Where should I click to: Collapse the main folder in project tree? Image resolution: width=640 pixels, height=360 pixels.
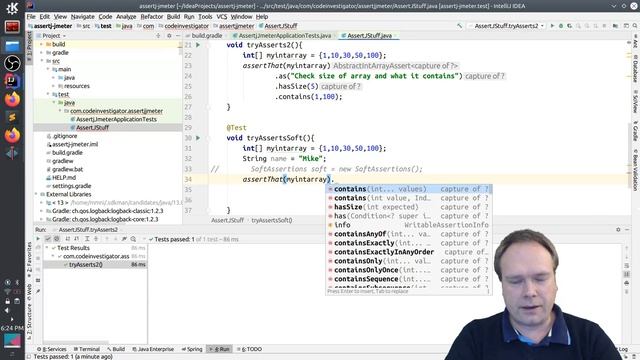(x=48, y=69)
